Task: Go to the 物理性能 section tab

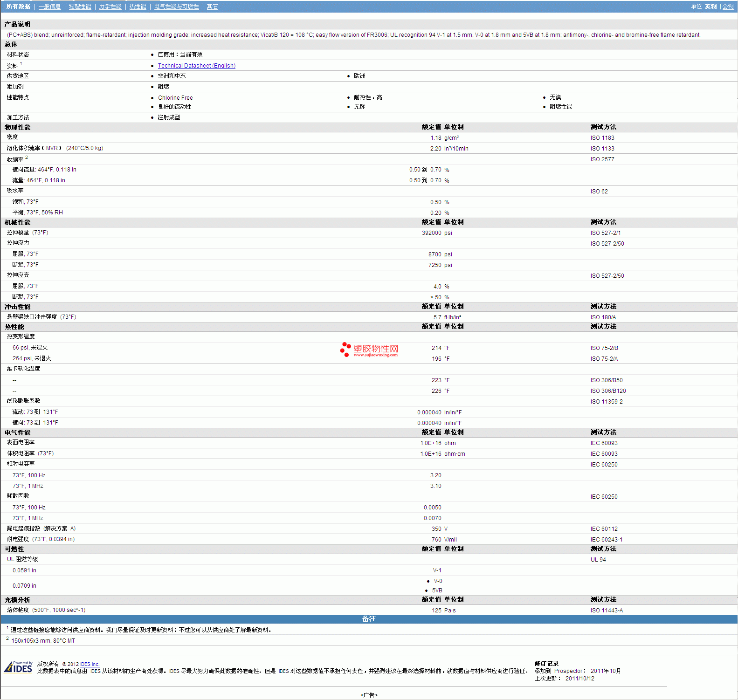Action: [80, 7]
